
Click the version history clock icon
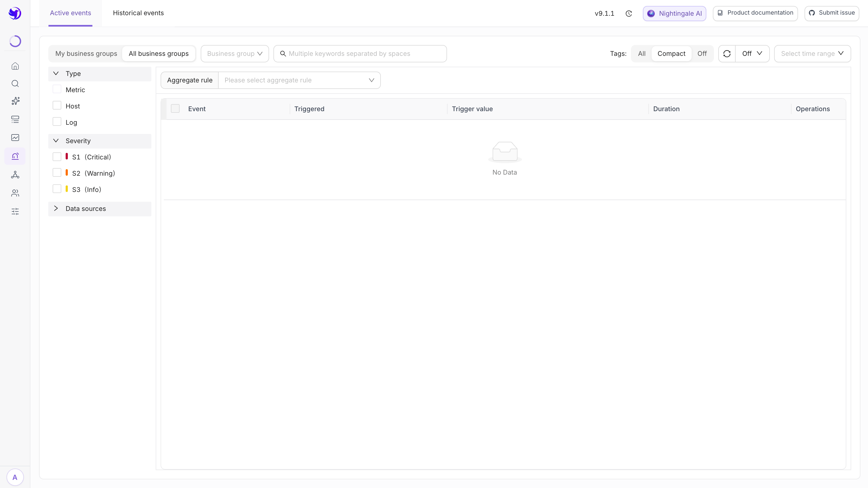629,14
